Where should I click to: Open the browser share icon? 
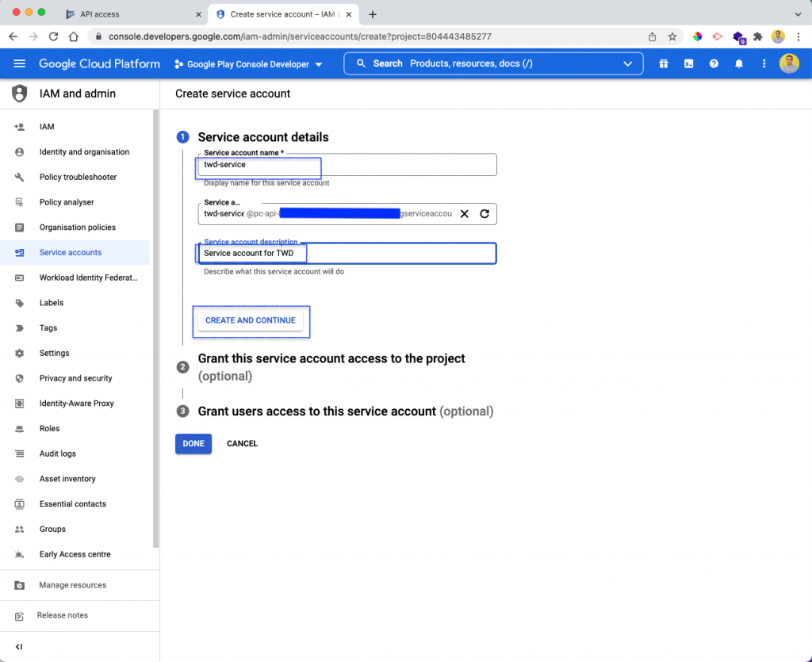[653, 36]
